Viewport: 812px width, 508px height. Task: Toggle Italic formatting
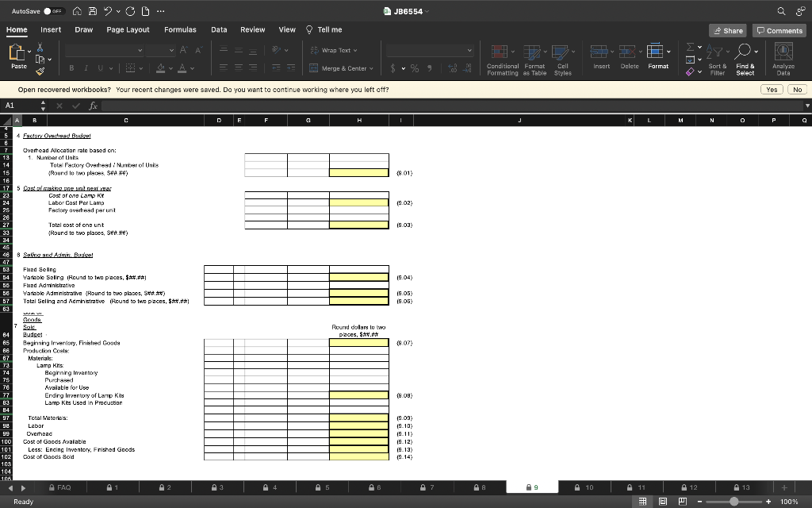(86, 68)
